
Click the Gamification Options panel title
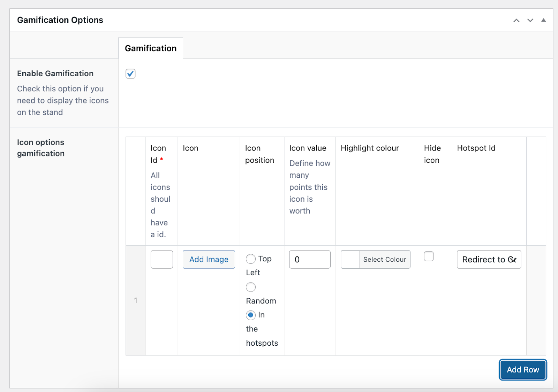click(60, 20)
